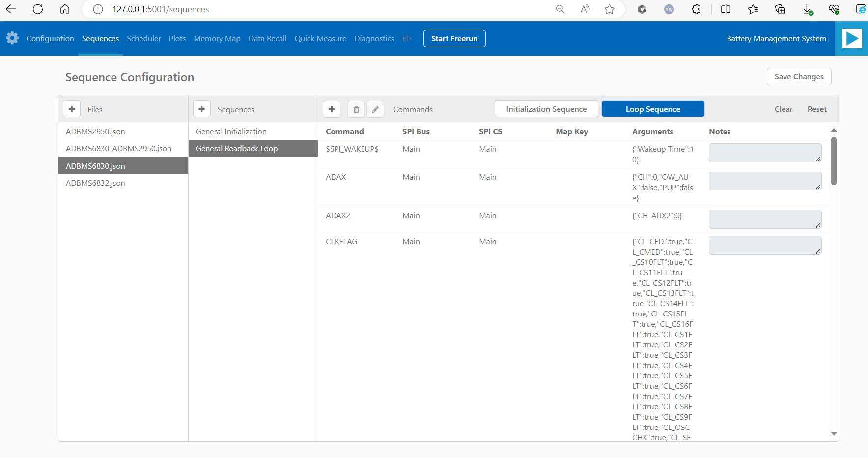This screenshot has width=868, height=458.
Task: Add a new command via the plus icon
Action: [332, 109]
